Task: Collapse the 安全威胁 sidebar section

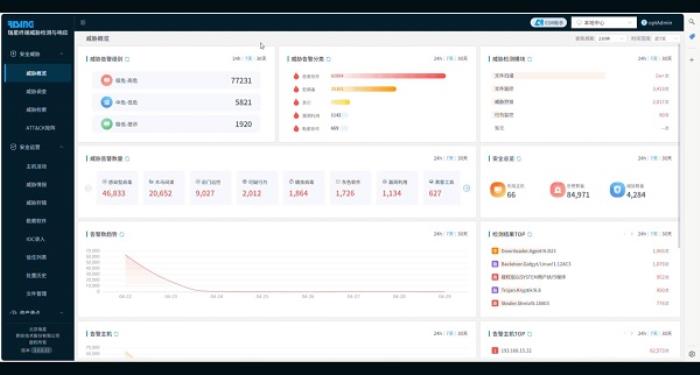Action: pos(38,54)
